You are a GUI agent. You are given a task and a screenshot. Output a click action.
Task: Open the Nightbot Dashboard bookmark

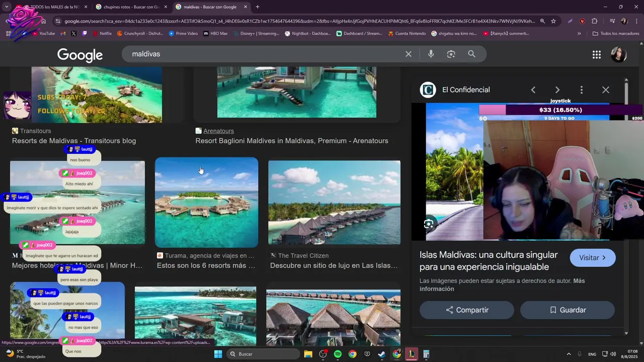coord(308,34)
